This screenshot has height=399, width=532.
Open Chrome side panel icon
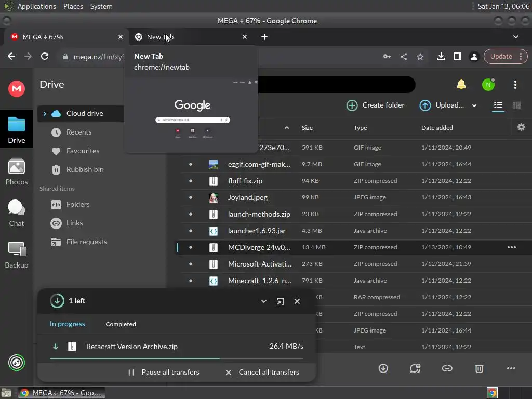[x=457, y=56]
